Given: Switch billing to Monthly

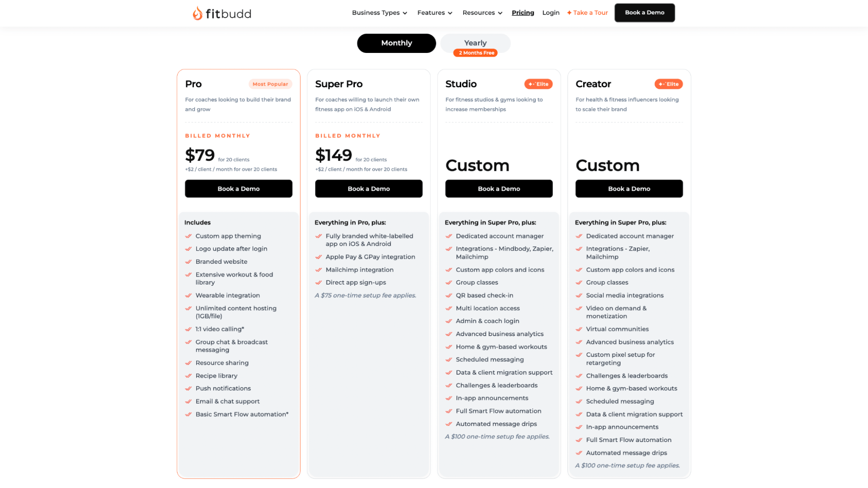Looking at the screenshot, I should click(x=396, y=43).
